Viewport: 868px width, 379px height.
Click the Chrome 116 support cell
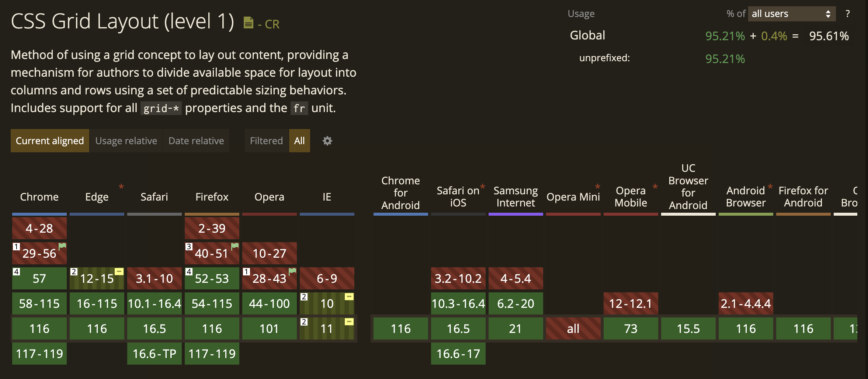[x=39, y=328]
